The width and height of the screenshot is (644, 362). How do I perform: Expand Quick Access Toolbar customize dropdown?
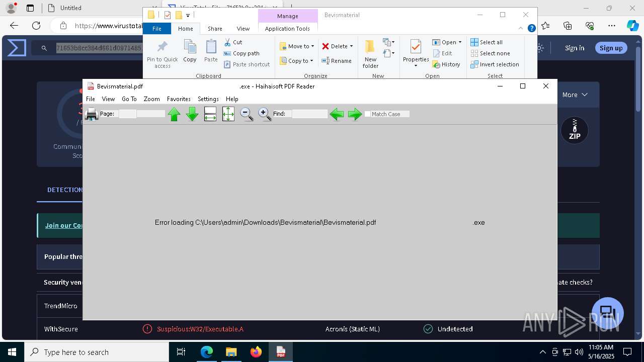tap(188, 16)
